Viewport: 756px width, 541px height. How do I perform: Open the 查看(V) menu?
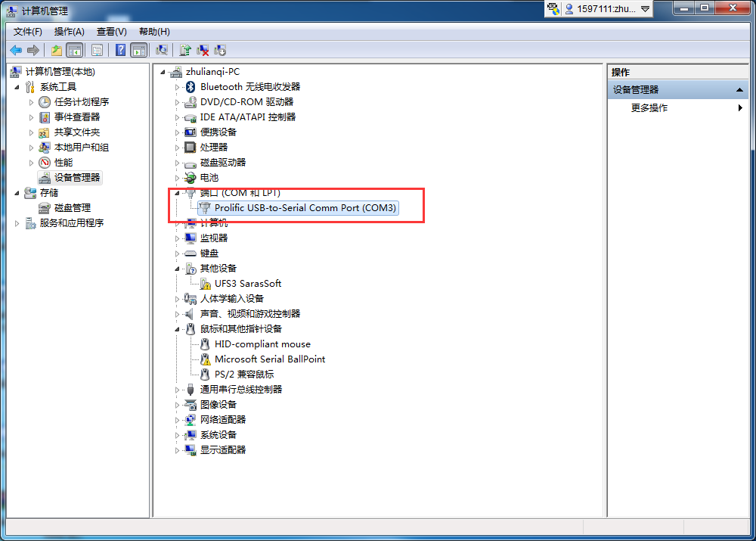(x=112, y=32)
